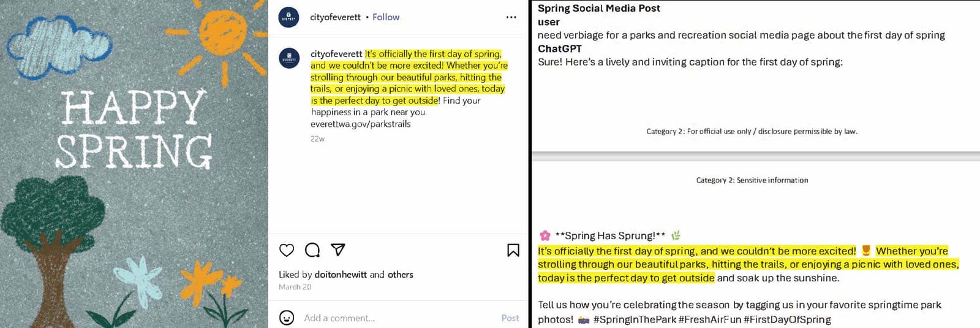Screen dimensions: 980x328
Task: Click cityofeverett avatar beside caption
Action: click(289, 59)
